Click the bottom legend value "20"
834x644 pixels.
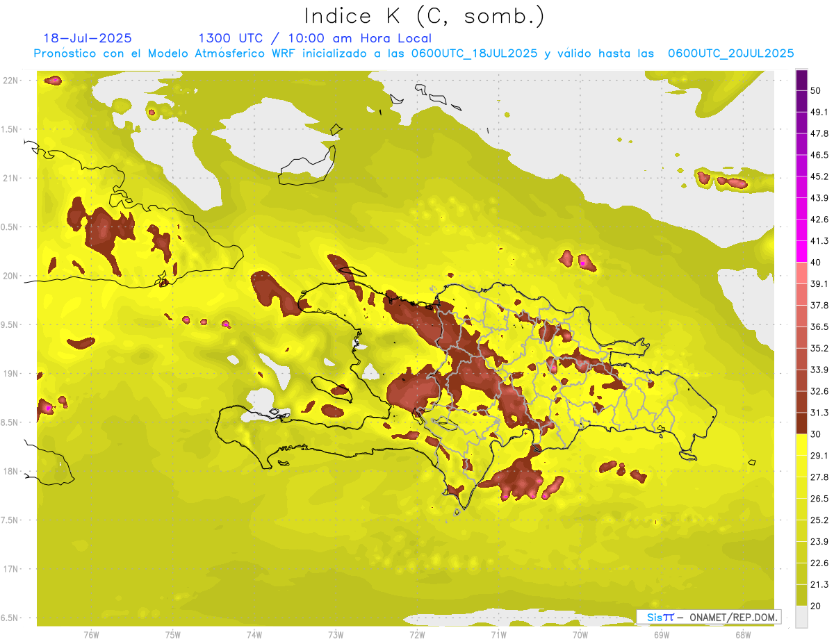point(817,606)
